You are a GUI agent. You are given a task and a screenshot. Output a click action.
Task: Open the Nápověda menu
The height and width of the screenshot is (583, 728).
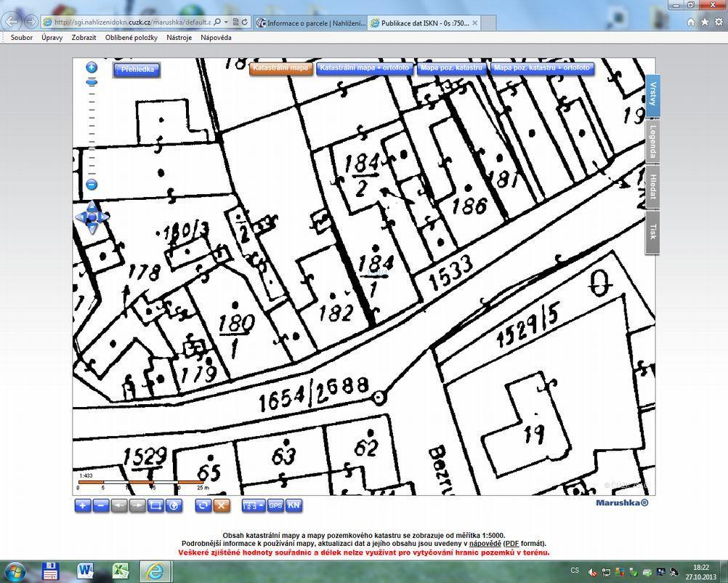pos(216,38)
